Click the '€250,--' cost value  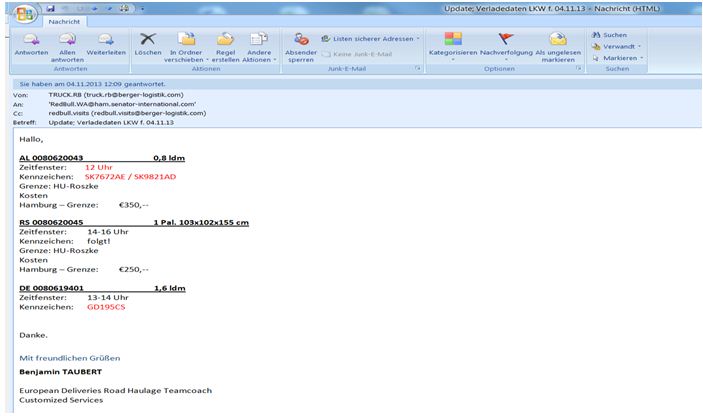click(x=134, y=269)
